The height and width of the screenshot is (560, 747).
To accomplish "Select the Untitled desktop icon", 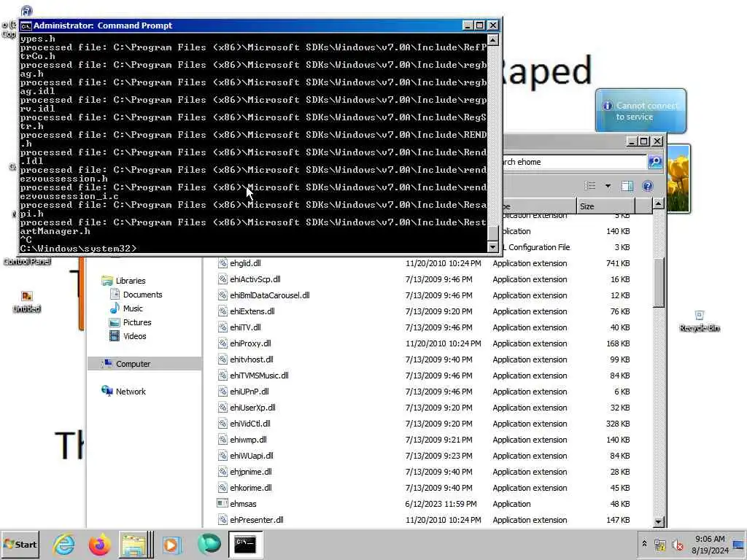I will click(x=27, y=302).
